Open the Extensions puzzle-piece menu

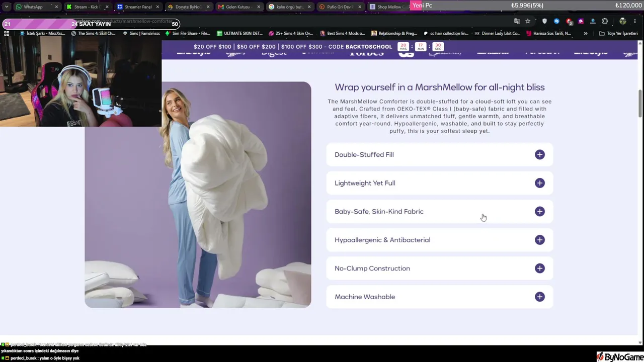[605, 21]
